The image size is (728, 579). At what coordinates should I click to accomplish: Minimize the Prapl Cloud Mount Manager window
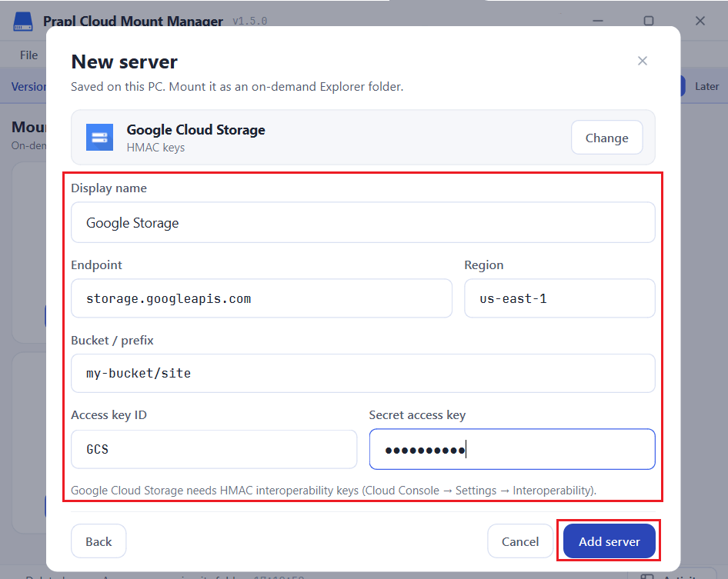598,21
